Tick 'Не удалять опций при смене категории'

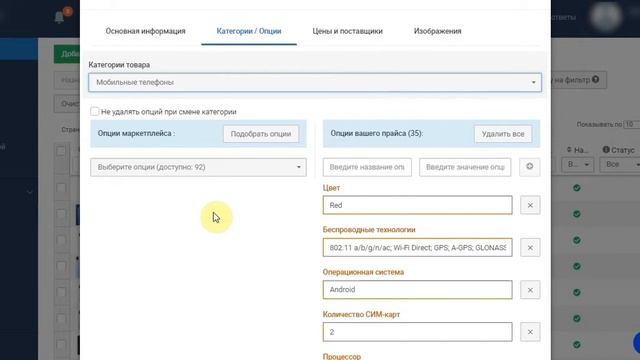(x=95, y=111)
